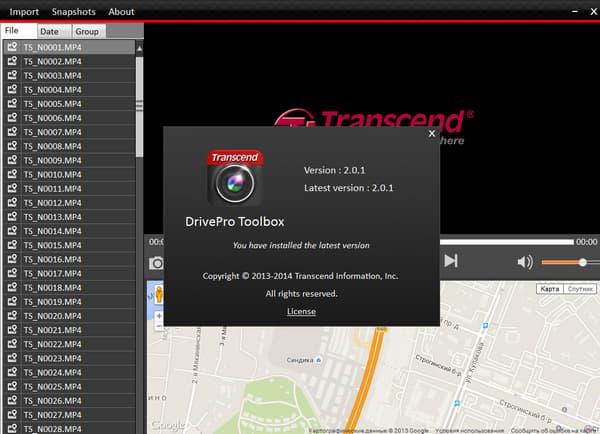
Task: Click the video icon beside TS_N0020.MP4
Action: 12,315
